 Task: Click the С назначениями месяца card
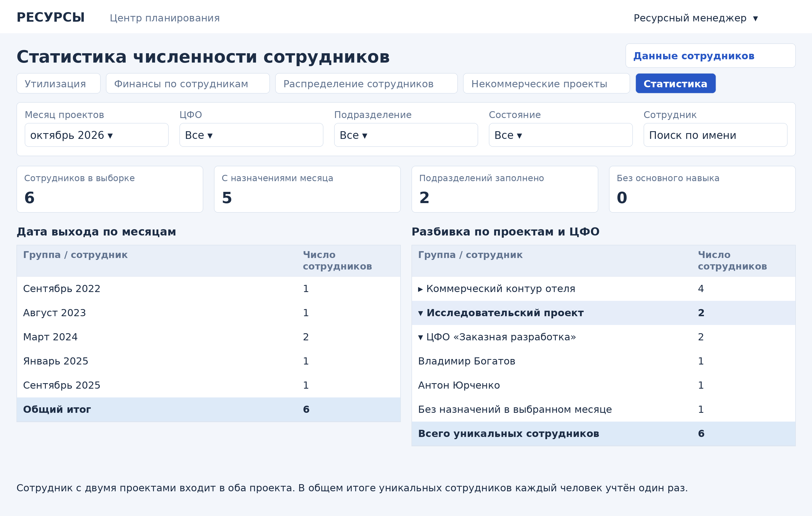(307, 189)
